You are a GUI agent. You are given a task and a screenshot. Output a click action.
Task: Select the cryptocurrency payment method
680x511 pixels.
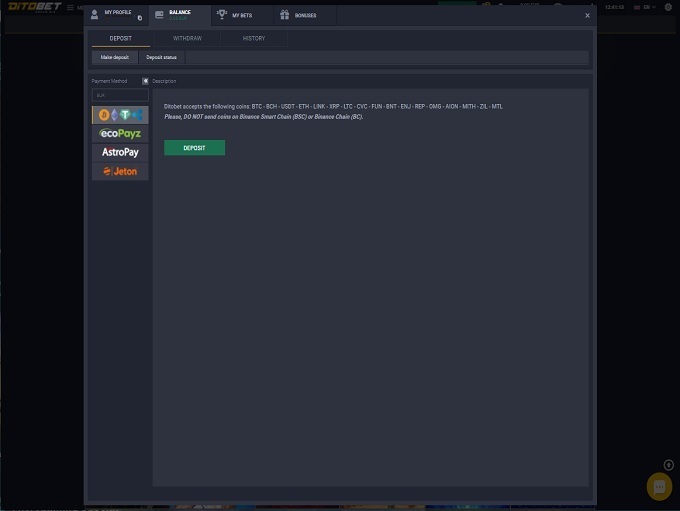[120, 115]
